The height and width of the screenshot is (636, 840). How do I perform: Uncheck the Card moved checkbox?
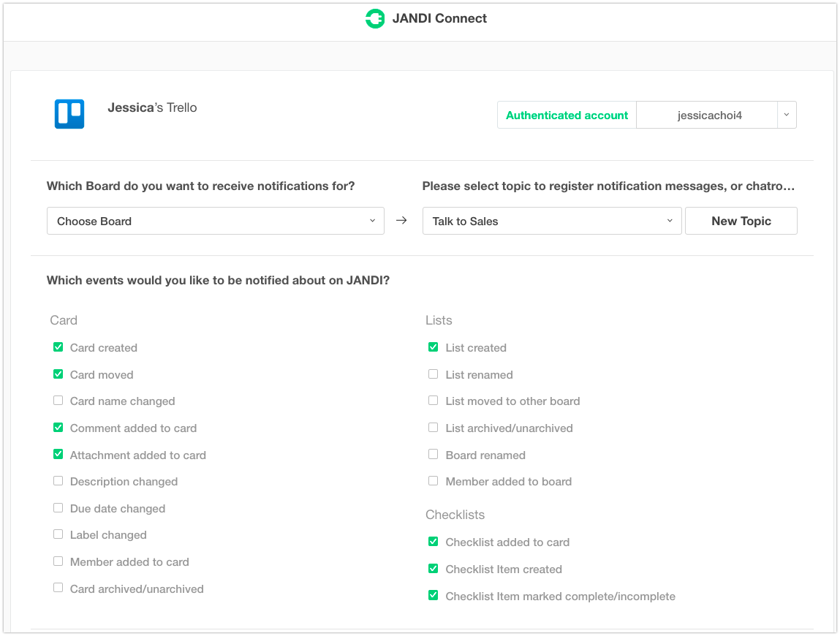coord(58,374)
